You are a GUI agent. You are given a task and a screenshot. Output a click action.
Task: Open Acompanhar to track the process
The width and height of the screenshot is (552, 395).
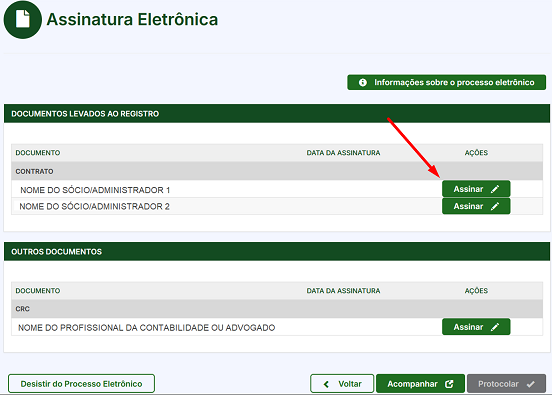420,383
